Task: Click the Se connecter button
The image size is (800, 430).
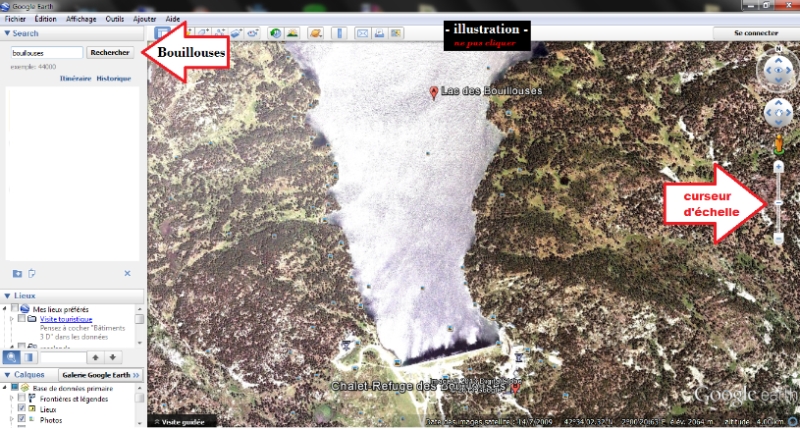Action: (x=754, y=33)
